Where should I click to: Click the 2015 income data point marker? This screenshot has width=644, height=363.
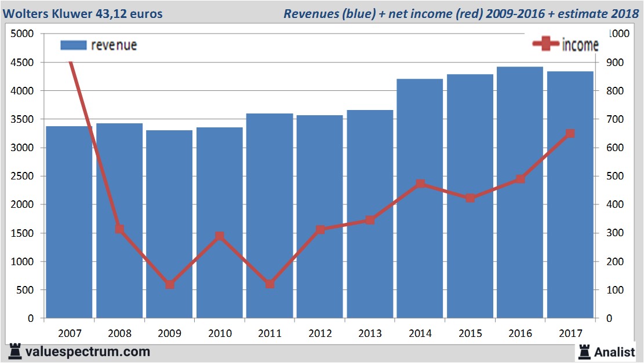pos(470,198)
